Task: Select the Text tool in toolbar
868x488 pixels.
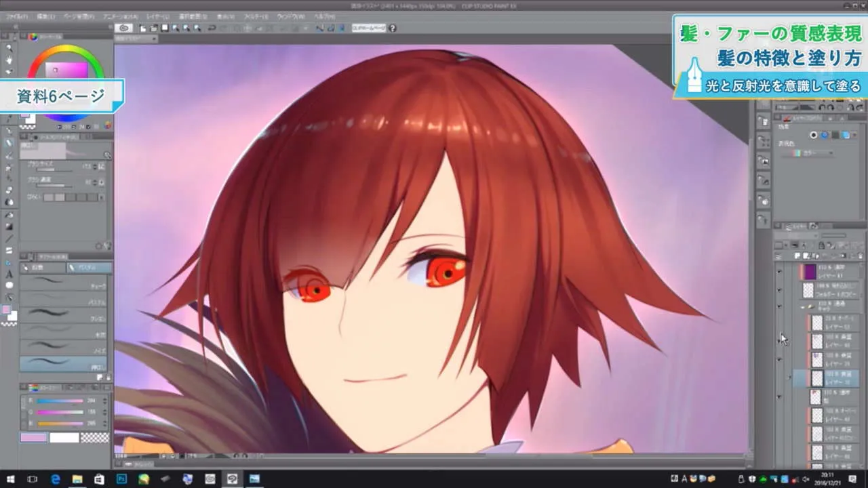Action: coord(9,274)
